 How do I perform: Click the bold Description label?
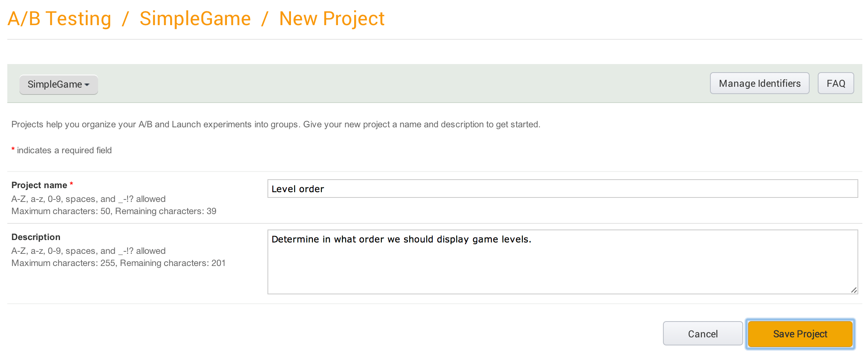36,237
